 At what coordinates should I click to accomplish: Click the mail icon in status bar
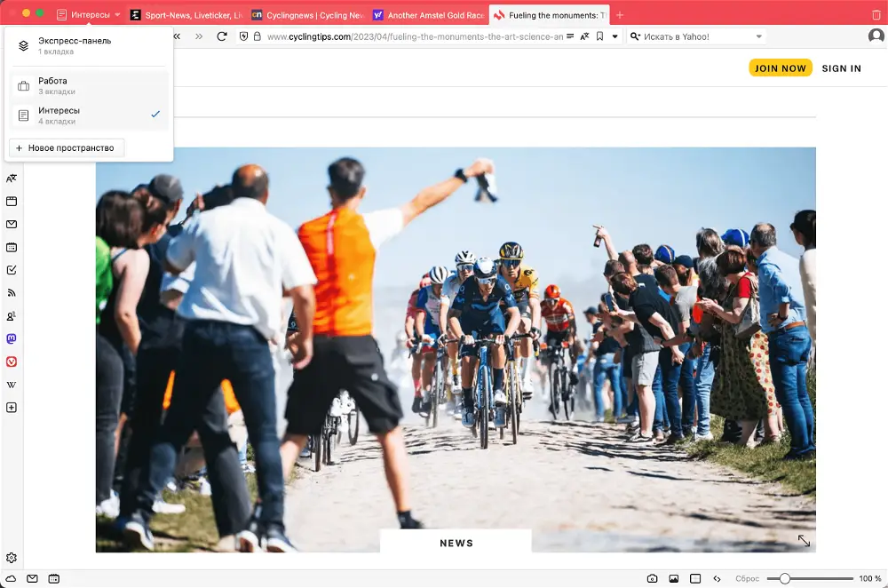32,578
